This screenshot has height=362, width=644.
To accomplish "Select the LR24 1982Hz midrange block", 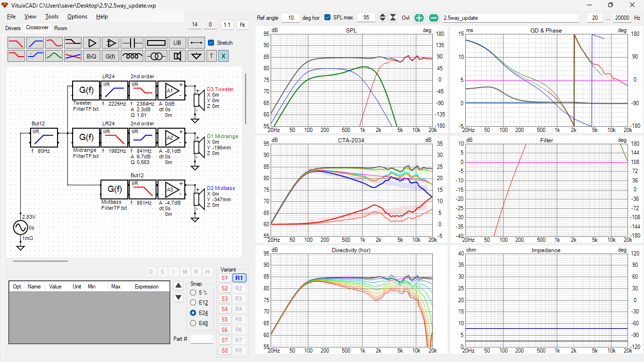I will [x=115, y=137].
